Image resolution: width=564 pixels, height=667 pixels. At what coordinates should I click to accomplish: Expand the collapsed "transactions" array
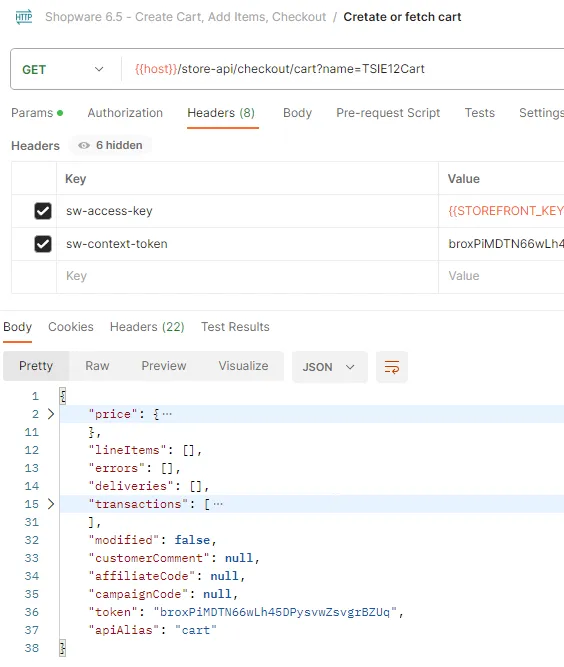point(51,504)
